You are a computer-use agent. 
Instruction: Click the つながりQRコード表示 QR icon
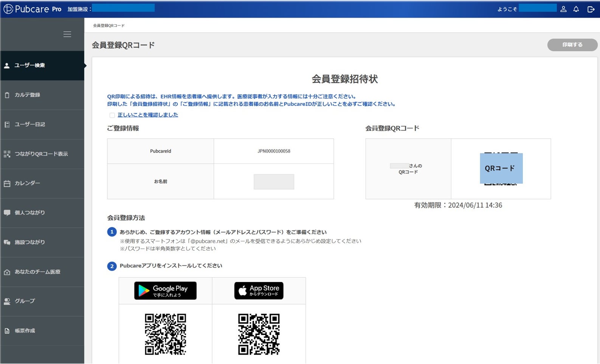(7, 154)
